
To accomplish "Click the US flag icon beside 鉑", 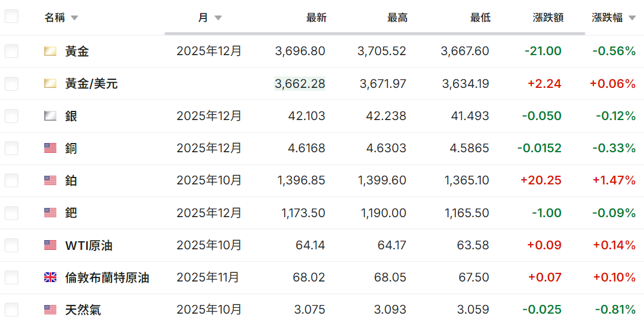I will click(x=50, y=180).
